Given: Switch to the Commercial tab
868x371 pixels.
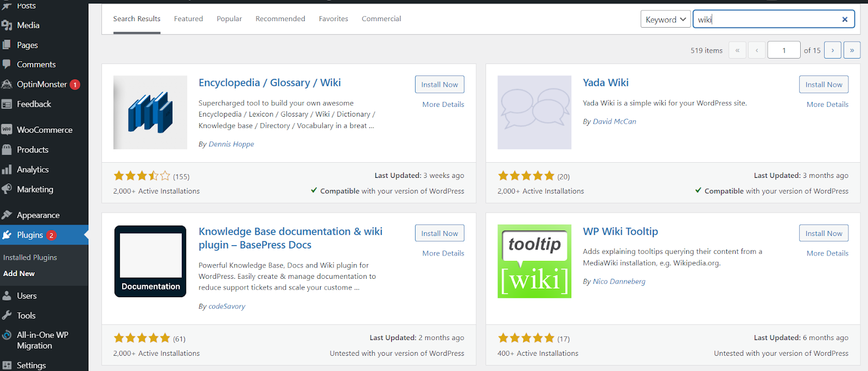Looking at the screenshot, I should point(381,18).
